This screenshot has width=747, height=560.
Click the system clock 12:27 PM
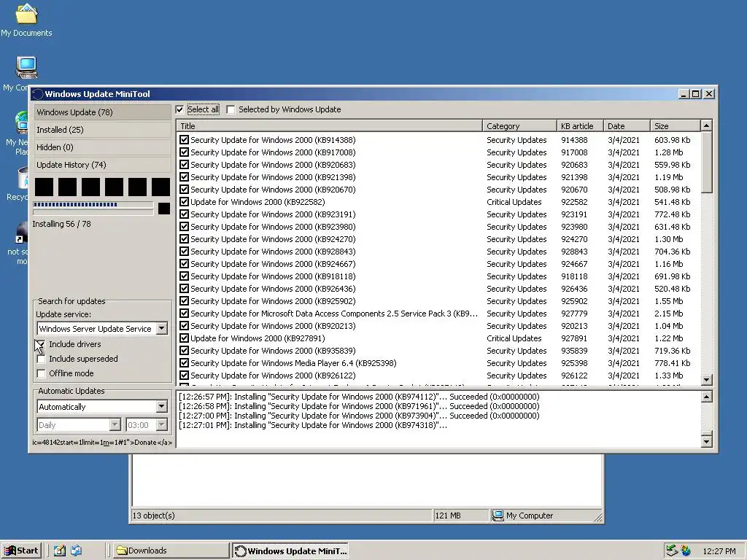tap(719, 551)
